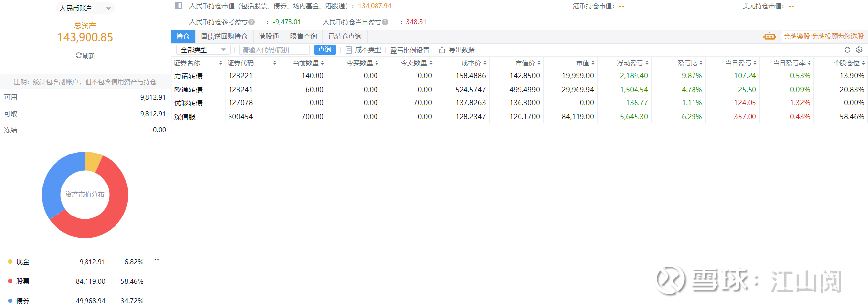The width and height of the screenshot is (868, 308).
Task: Sort by 市值价 column
Action: coord(539,63)
